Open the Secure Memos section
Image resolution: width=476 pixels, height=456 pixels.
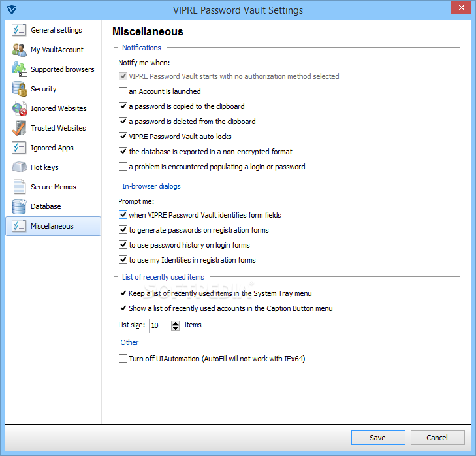click(x=53, y=187)
